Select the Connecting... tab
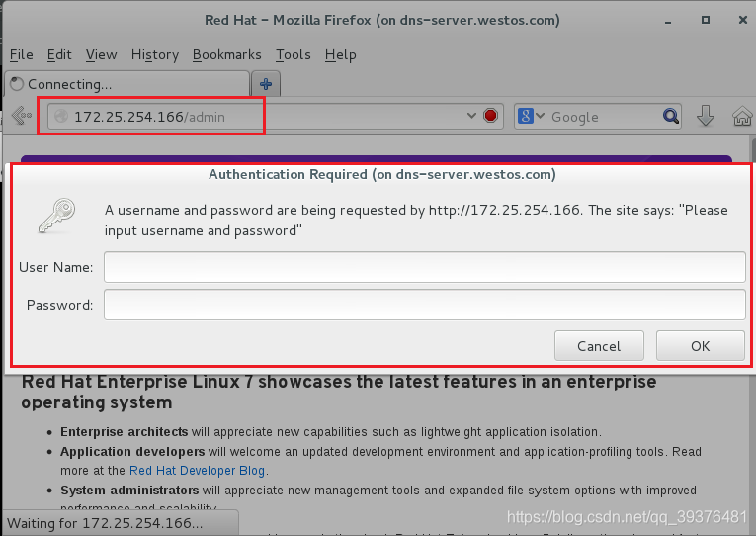The width and height of the screenshot is (756, 536). tap(126, 84)
